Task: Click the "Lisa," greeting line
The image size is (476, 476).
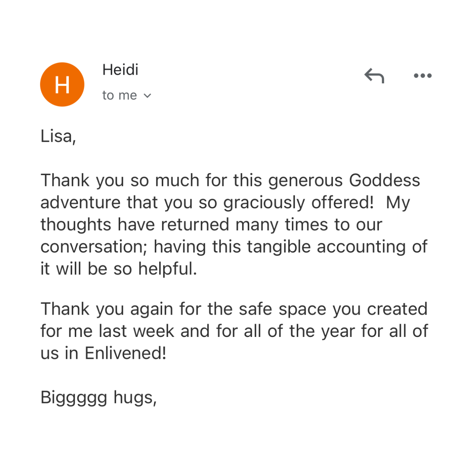Action: click(58, 136)
